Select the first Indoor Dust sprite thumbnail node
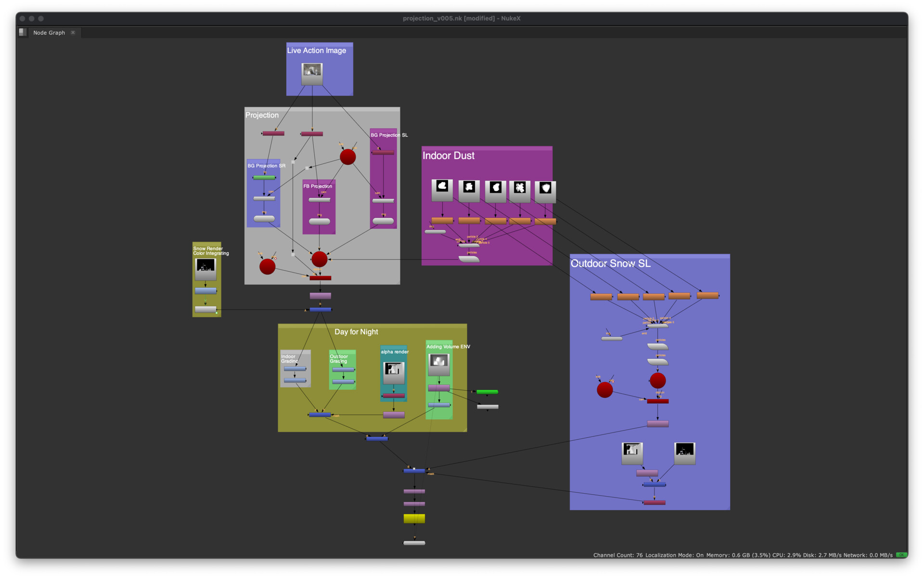924x578 pixels. click(442, 190)
